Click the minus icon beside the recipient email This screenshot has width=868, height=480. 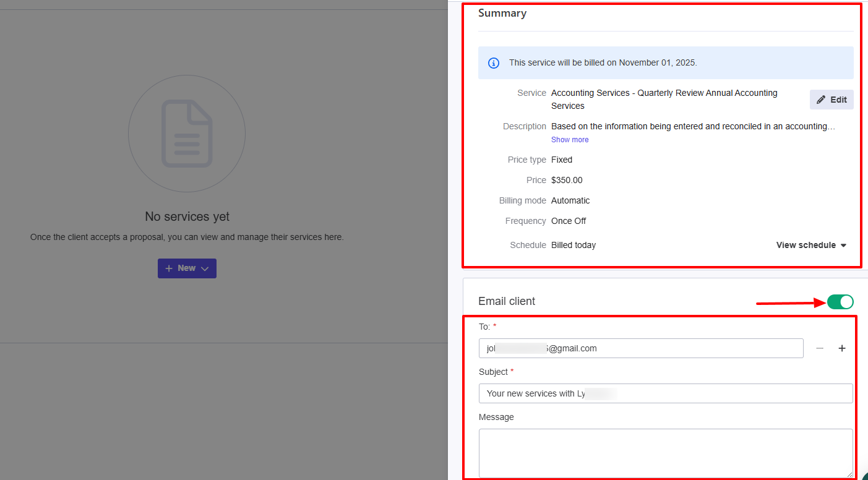(x=820, y=348)
